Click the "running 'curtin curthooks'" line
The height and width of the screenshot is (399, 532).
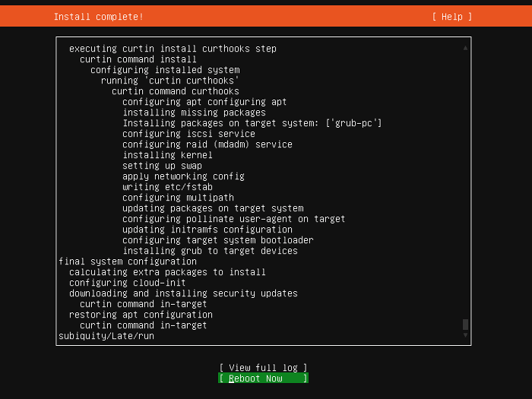click(170, 81)
